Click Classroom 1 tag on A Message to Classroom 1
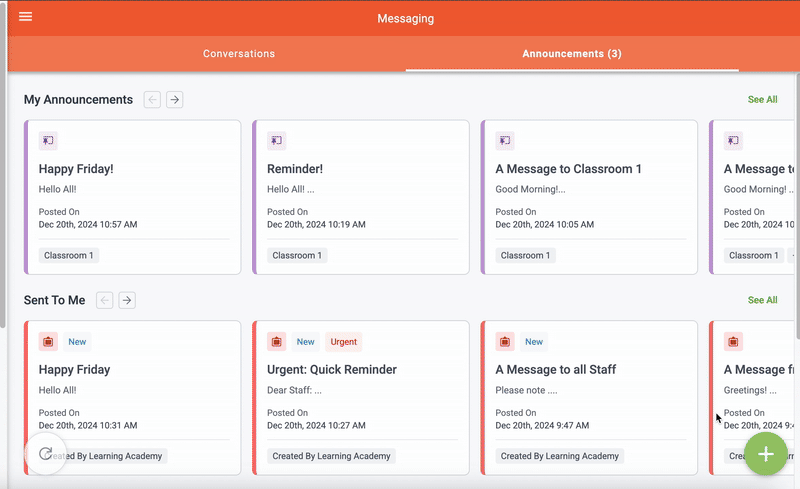Viewport: 800px width, 489px height. coord(526,255)
